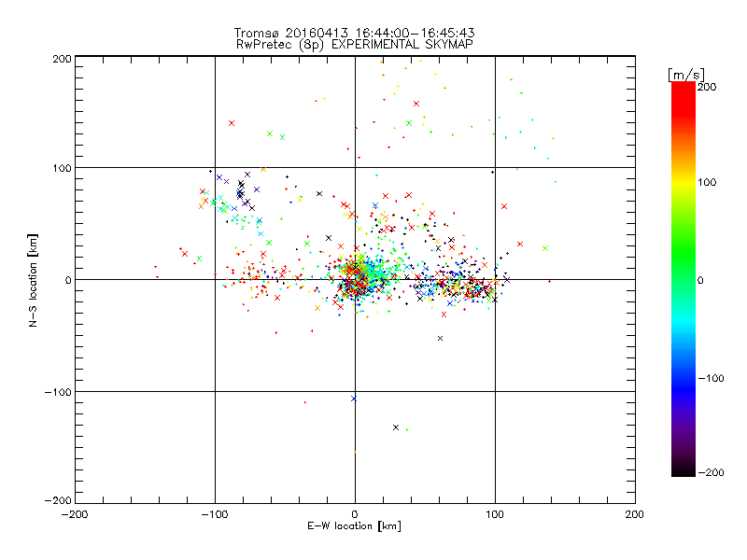This screenshot has width=747, height=560.
Task: Click the red X marker near -88,139 km
Action: click(232, 123)
